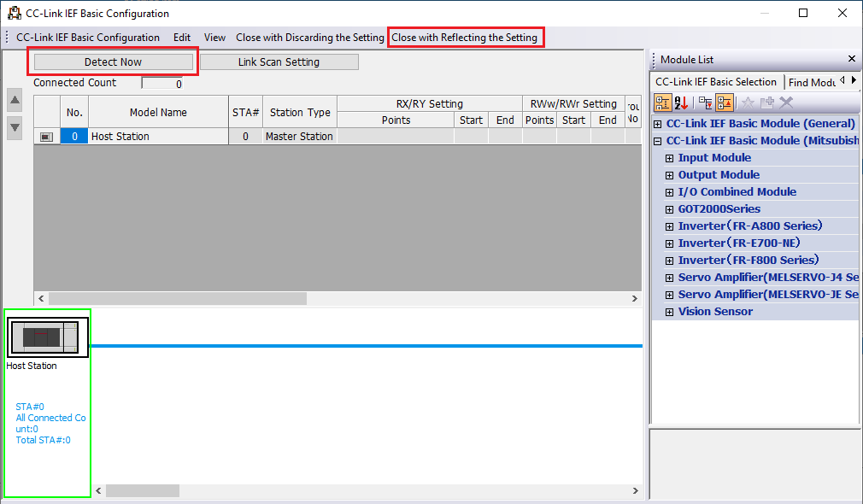The width and height of the screenshot is (863, 504).
Task: Click the up arrow button beside the station table
Action: point(15,100)
